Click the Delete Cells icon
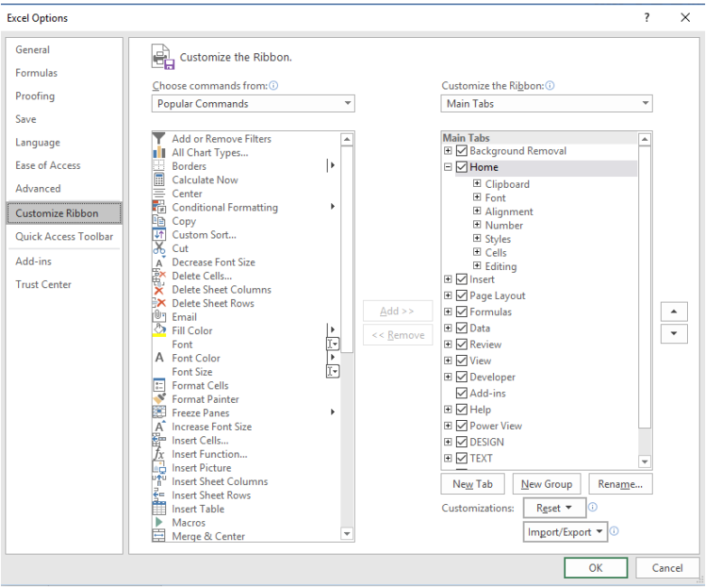This screenshot has width=706, height=588. click(x=159, y=275)
